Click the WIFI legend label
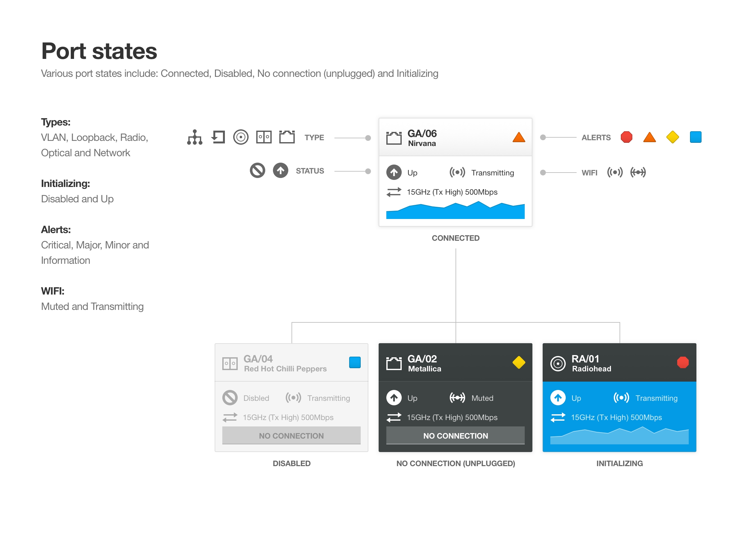The image size is (756, 534). [x=589, y=173]
